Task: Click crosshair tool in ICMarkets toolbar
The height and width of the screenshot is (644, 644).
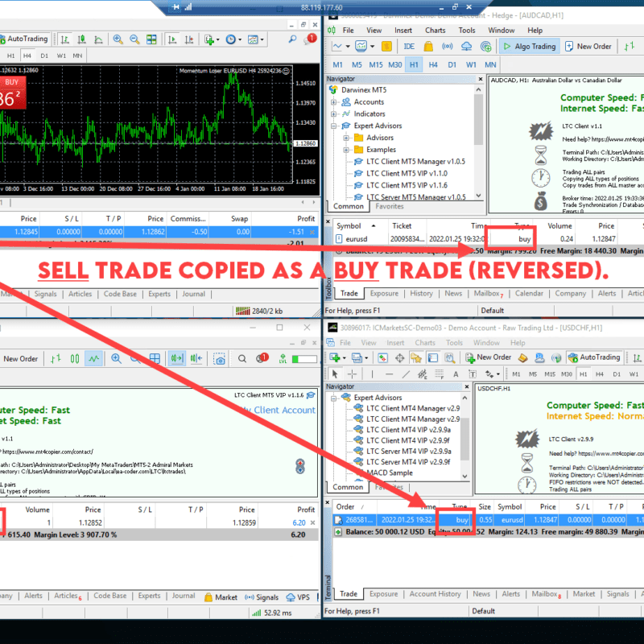Action: pos(352,374)
